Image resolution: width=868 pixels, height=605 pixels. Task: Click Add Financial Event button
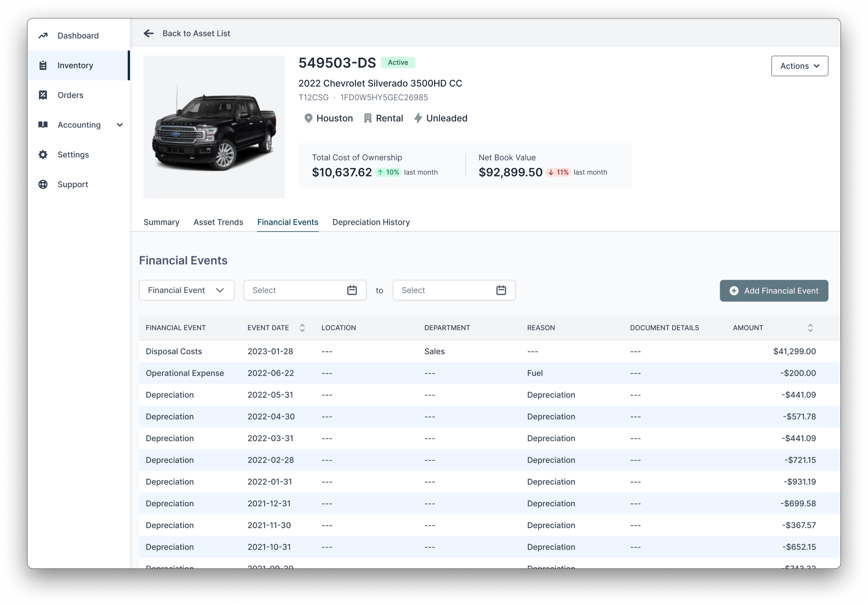click(x=774, y=291)
